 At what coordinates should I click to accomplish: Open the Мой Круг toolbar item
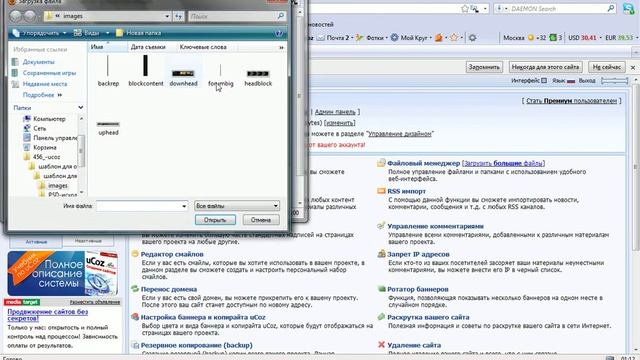click(410, 38)
